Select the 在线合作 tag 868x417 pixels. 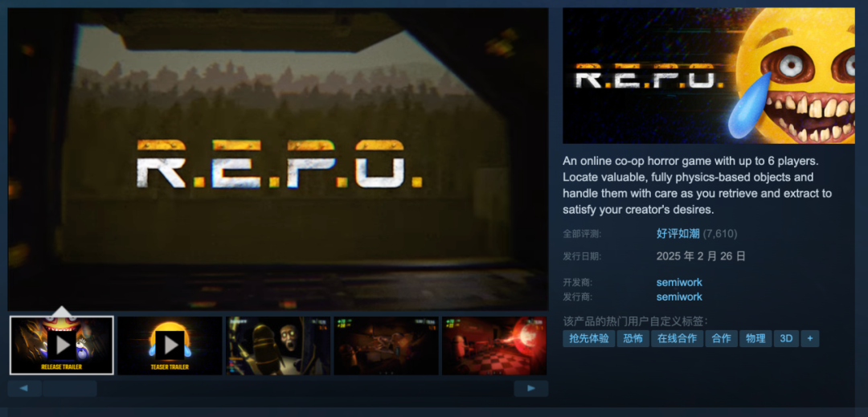[x=677, y=338]
